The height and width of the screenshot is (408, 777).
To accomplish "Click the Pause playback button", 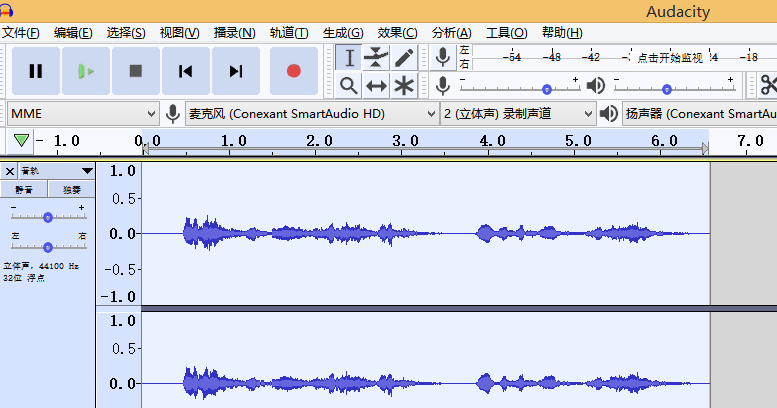I will [x=36, y=71].
